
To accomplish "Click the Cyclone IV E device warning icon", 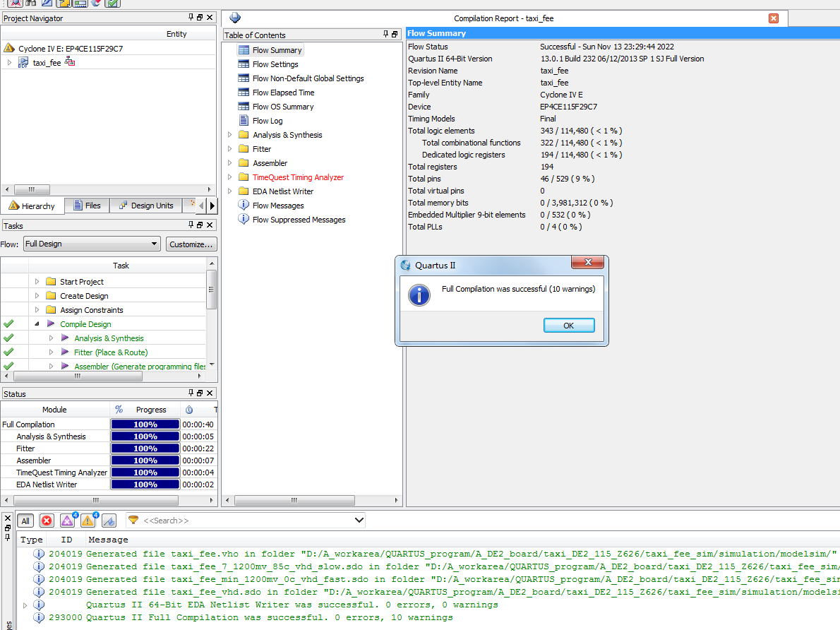I will [x=9, y=49].
